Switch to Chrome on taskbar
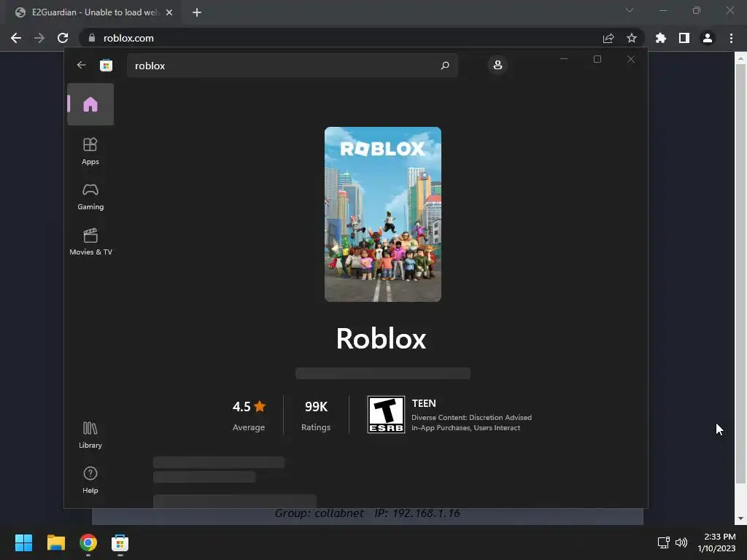Viewport: 747px width, 560px height. tap(88, 542)
